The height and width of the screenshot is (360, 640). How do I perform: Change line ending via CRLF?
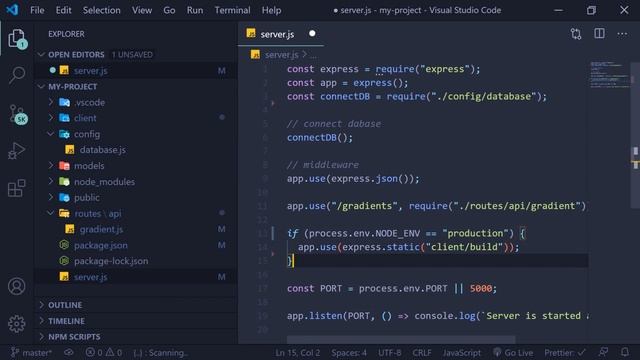tap(422, 353)
